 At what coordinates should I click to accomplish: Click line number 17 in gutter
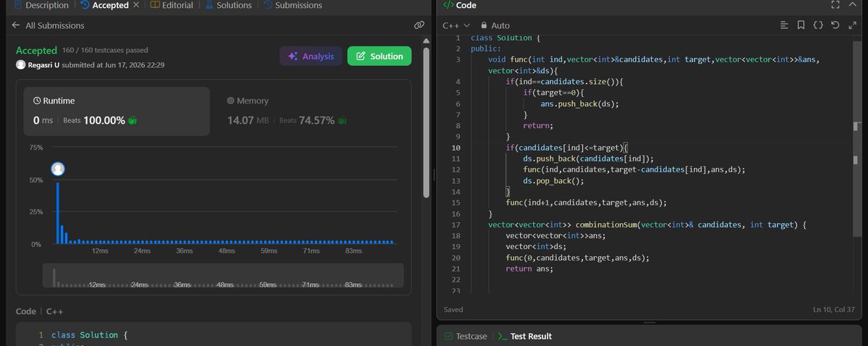click(455, 224)
